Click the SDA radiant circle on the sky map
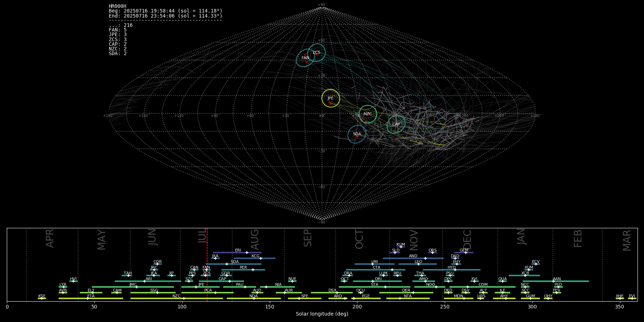 [x=357, y=134]
